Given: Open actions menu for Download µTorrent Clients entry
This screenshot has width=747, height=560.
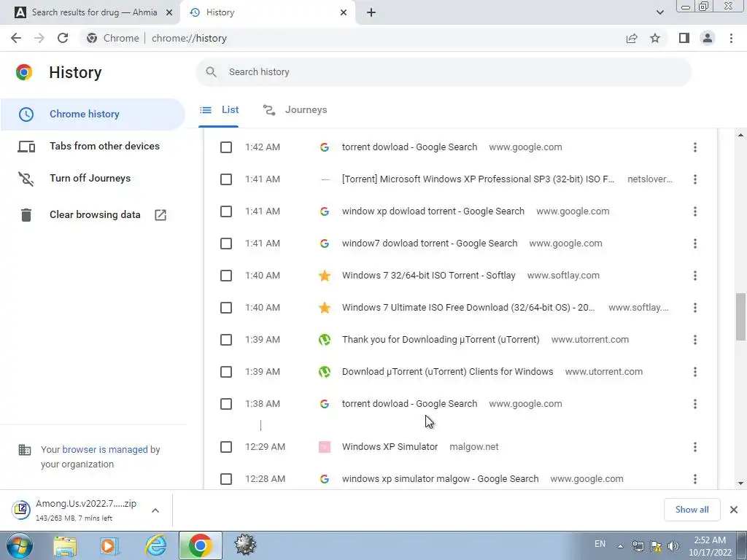Looking at the screenshot, I should (695, 372).
